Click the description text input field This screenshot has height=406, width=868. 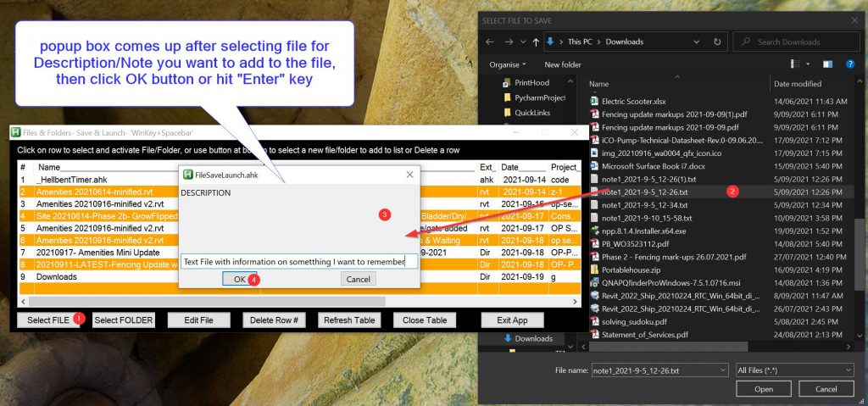click(299, 261)
